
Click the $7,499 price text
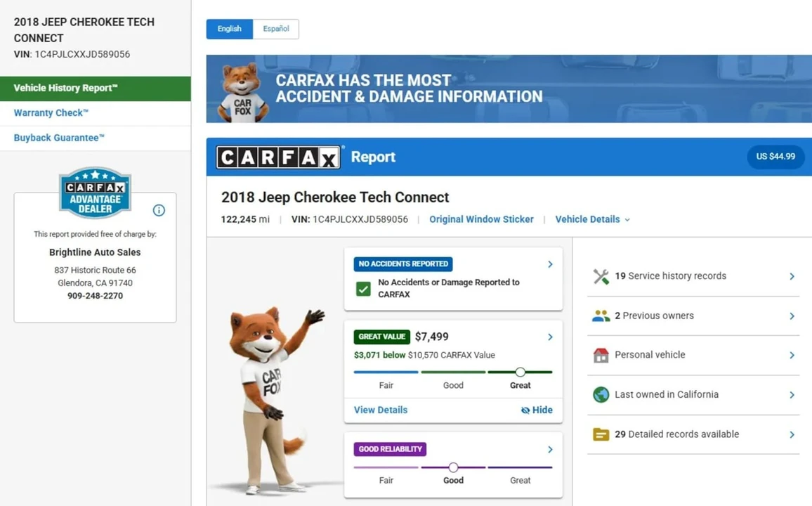[x=432, y=337]
